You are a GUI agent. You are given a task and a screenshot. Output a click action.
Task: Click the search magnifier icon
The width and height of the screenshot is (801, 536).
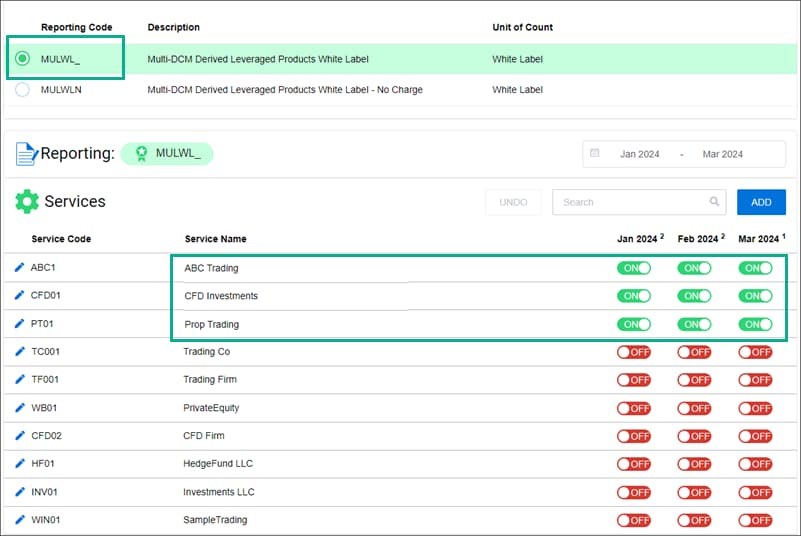pyautogui.click(x=714, y=202)
